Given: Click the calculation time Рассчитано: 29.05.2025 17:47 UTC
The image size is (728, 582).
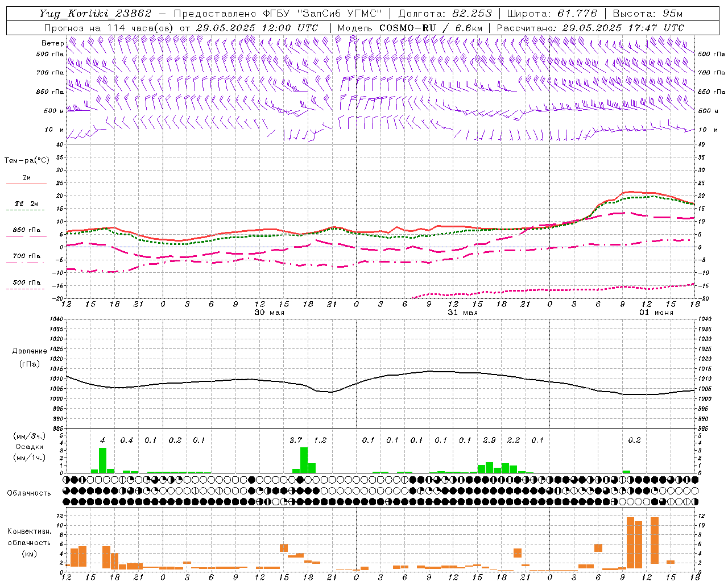Looking at the screenshot, I should (x=590, y=28).
